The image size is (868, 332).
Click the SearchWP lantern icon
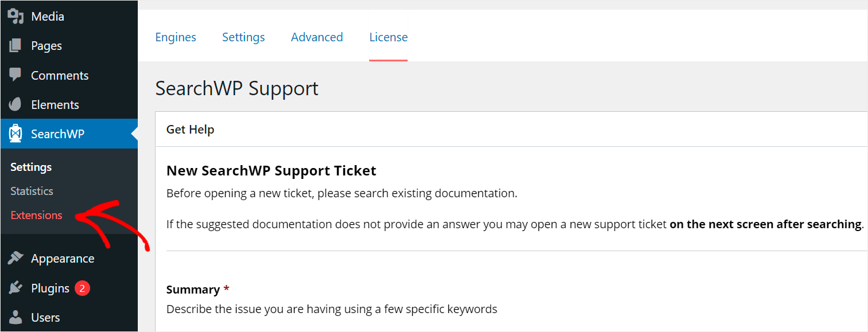click(15, 134)
